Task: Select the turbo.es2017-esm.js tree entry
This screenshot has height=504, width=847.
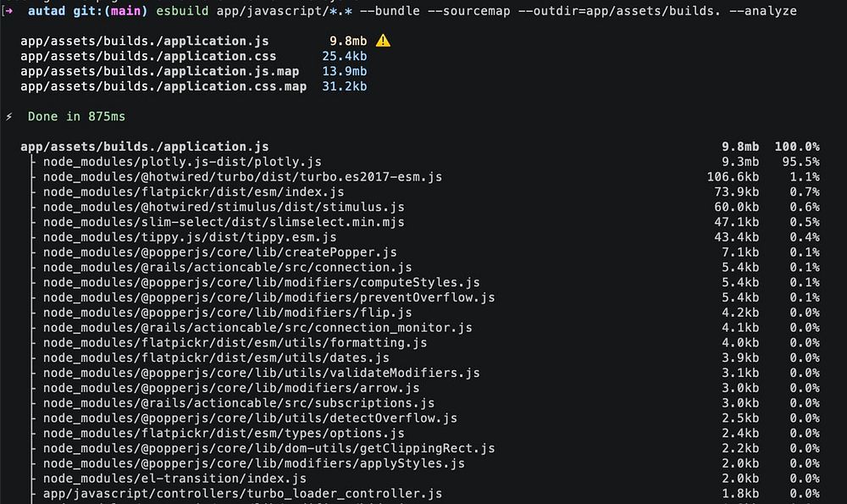Action: [x=242, y=177]
